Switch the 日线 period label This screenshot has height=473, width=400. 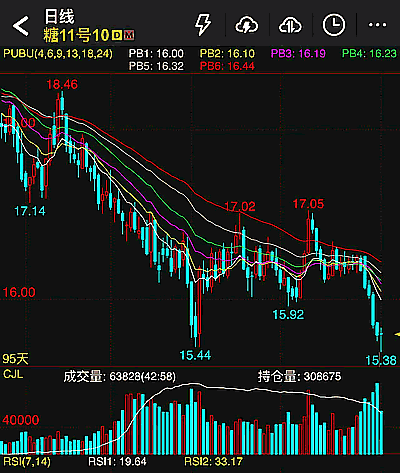coord(59,17)
